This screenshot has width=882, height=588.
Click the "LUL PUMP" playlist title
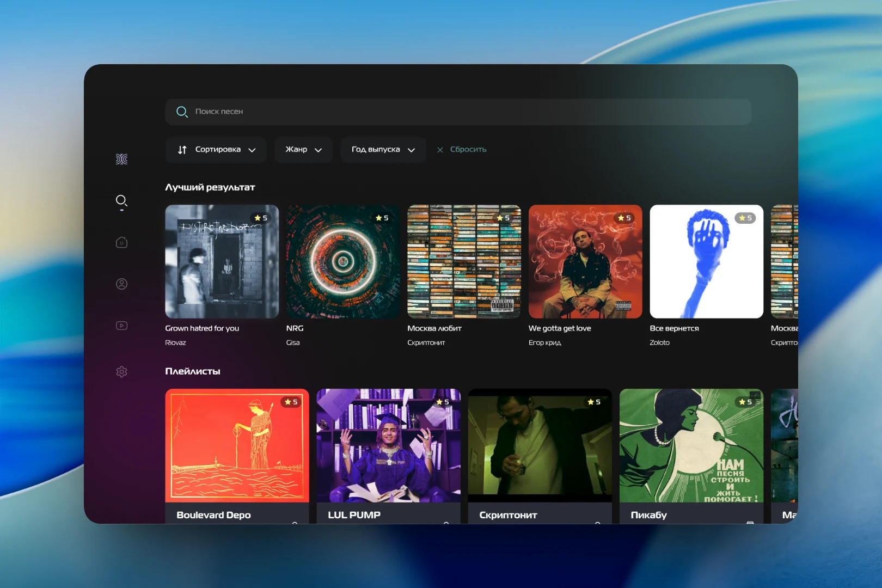[354, 515]
